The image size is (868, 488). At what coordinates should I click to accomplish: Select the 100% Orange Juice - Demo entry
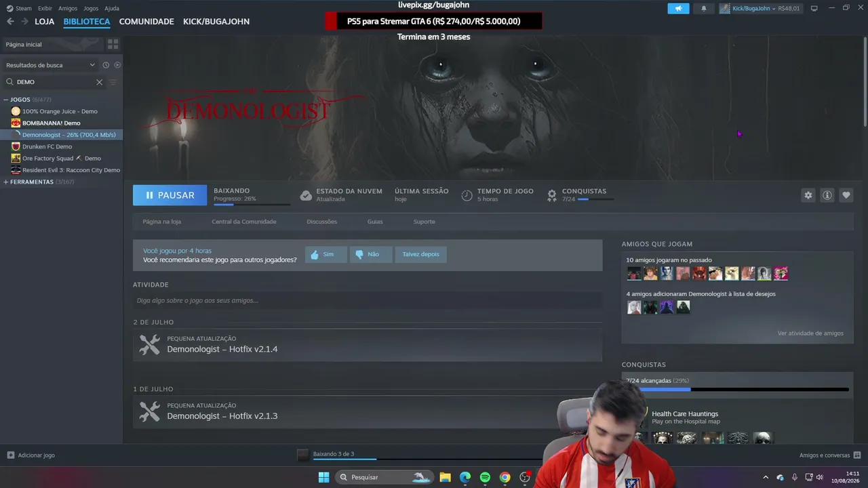[x=61, y=111]
